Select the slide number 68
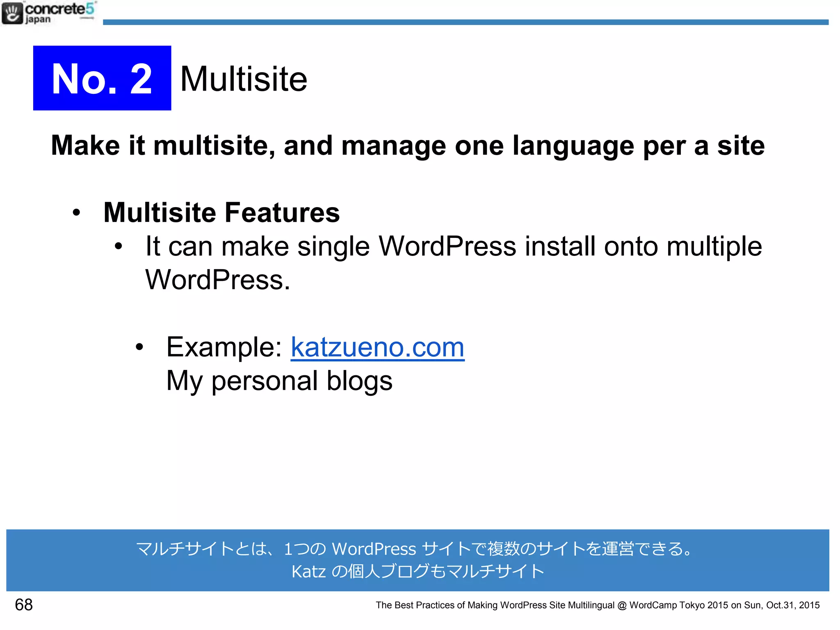840x630 pixels. 24,605
